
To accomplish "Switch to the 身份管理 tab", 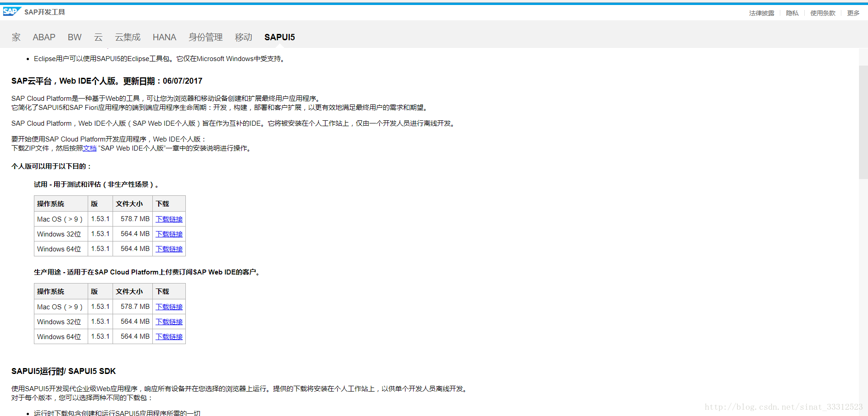I will [206, 37].
